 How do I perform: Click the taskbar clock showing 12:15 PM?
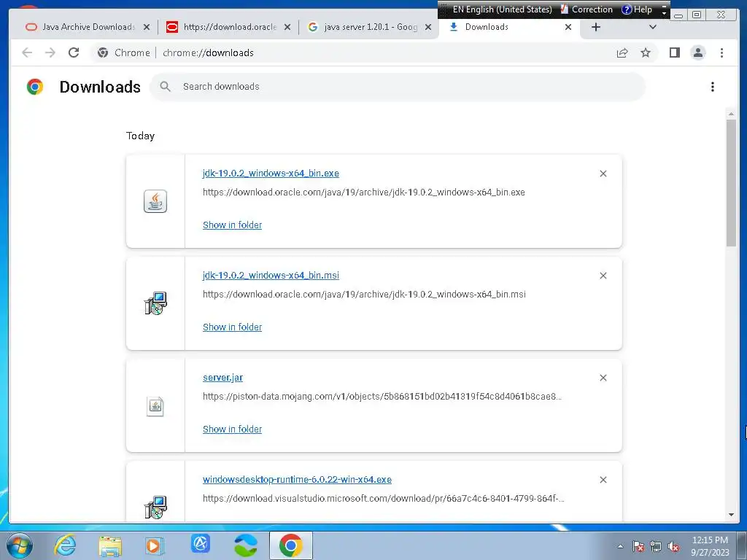[710, 546]
